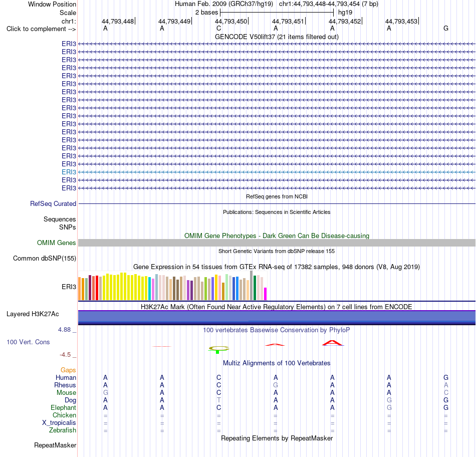
Task: Click the OMIM Genes track label
Action: tap(56, 243)
